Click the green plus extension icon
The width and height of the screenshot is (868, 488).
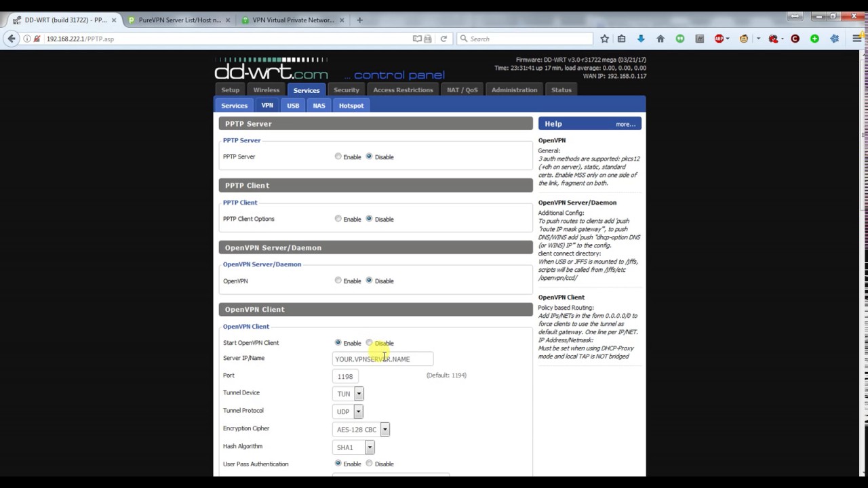pyautogui.click(x=814, y=39)
